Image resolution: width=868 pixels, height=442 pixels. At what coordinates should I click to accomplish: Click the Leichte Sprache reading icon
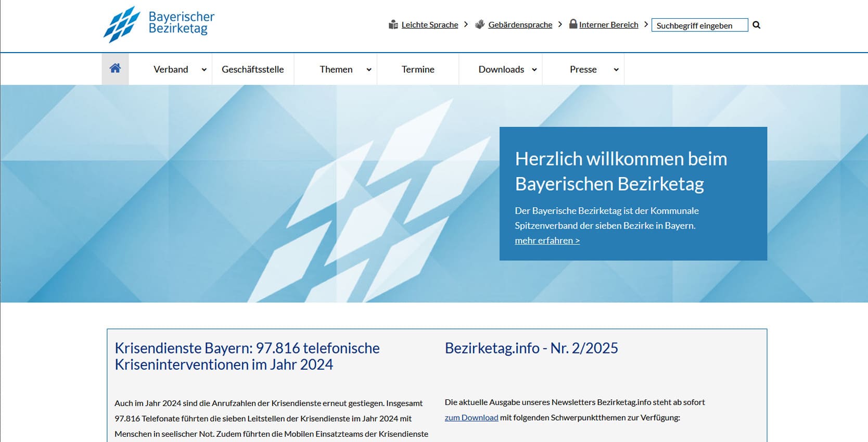393,24
